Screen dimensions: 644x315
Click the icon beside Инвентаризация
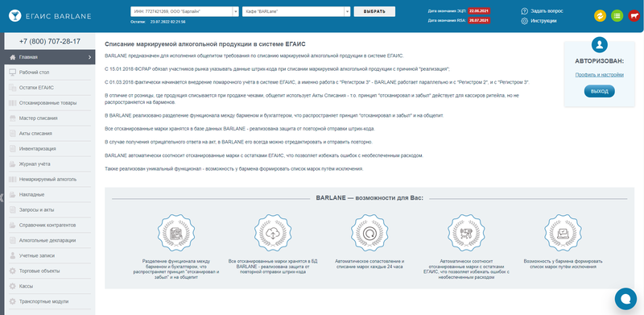(12, 149)
